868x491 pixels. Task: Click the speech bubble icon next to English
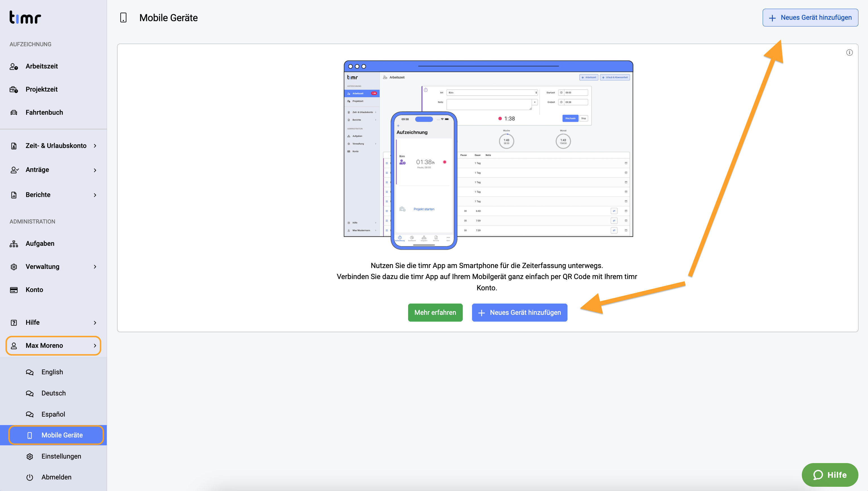coord(30,372)
